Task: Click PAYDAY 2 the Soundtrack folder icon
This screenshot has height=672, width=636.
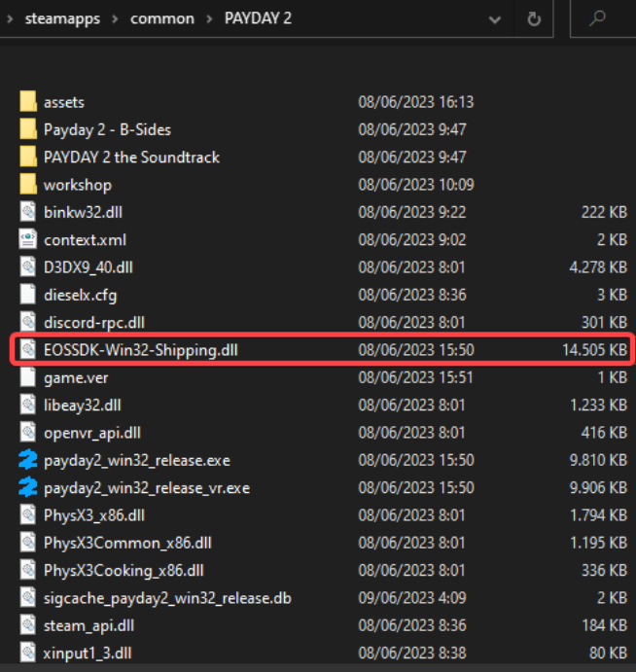Action: 28,157
